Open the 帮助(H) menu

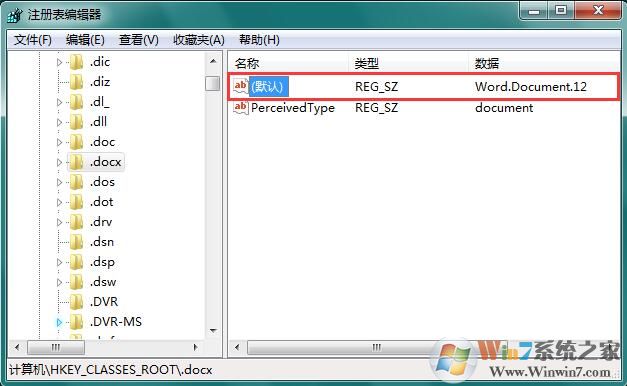pos(259,40)
